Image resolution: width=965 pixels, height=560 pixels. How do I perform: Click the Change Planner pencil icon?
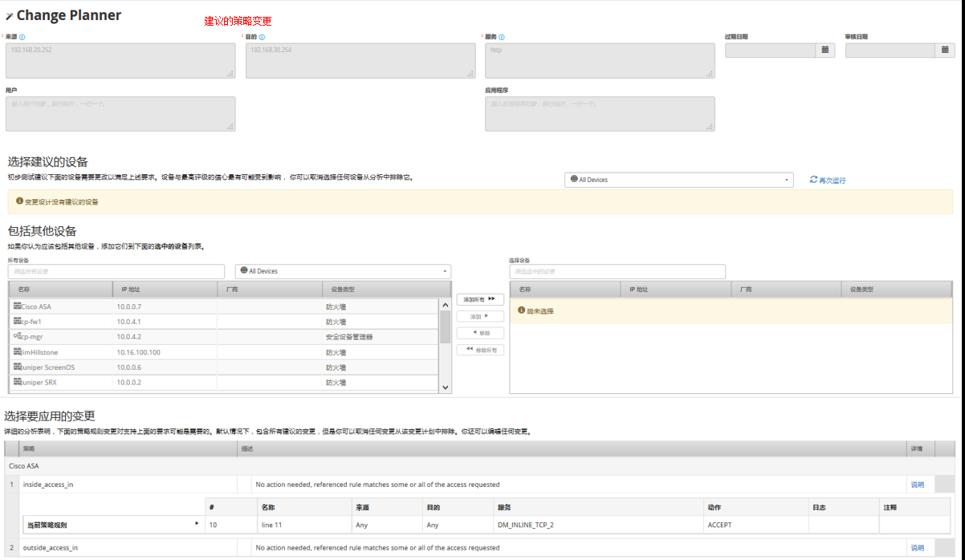pyautogui.click(x=9, y=16)
